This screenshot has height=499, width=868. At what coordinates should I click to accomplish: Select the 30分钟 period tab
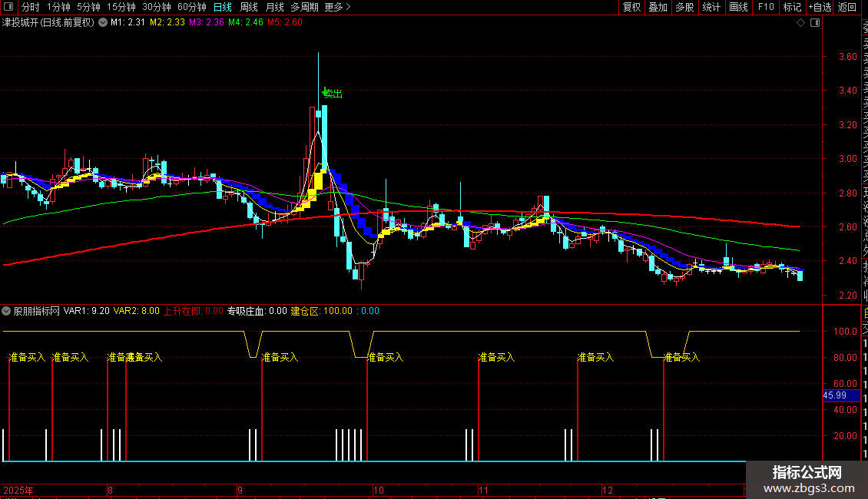coord(157,7)
